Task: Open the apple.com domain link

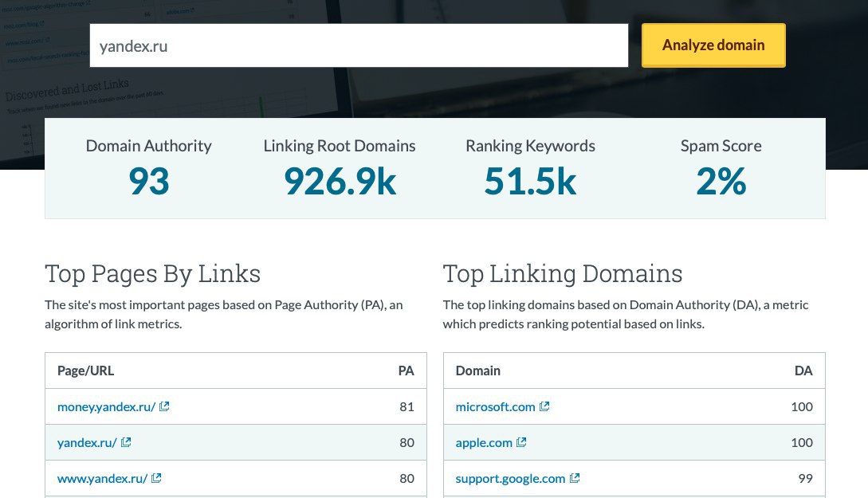Action: coord(484,443)
